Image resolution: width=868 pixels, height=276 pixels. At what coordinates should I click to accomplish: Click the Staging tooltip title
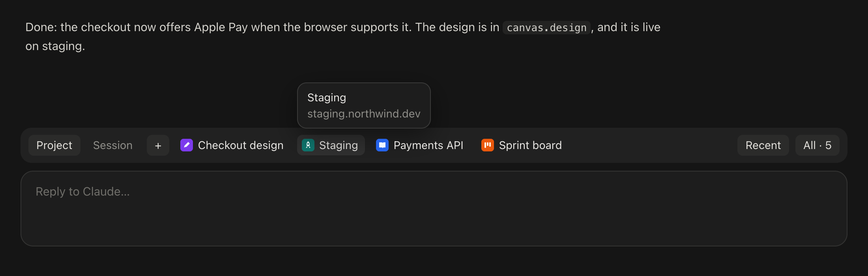coord(327,98)
